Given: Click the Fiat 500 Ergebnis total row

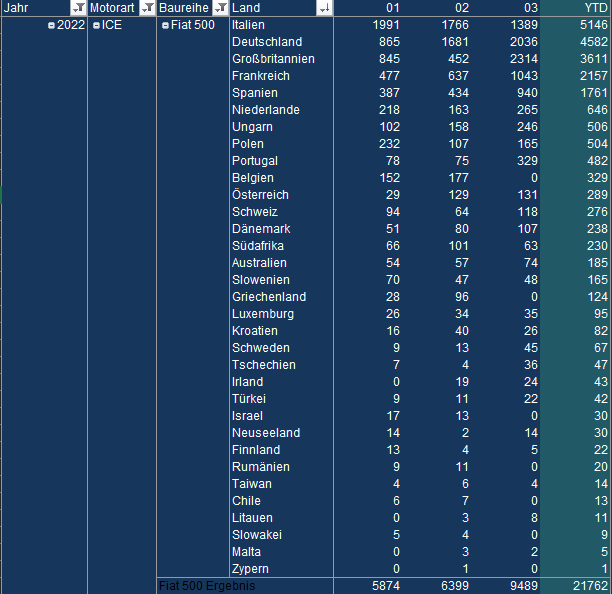Looking at the screenshot, I should click(x=207, y=586).
